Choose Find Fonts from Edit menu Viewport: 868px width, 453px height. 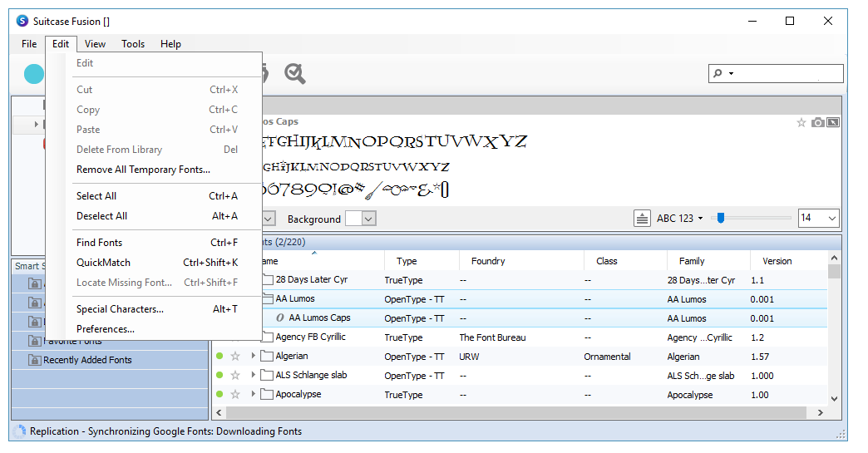99,242
